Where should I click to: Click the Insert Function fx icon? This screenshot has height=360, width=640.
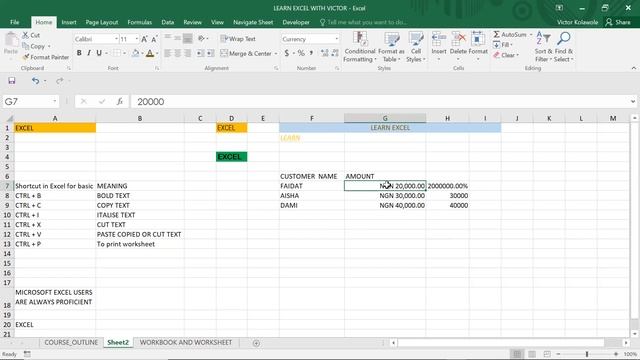(x=120, y=102)
